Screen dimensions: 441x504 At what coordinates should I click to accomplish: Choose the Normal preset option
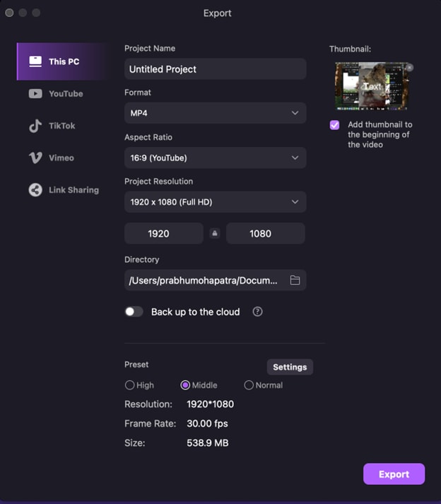tap(249, 385)
